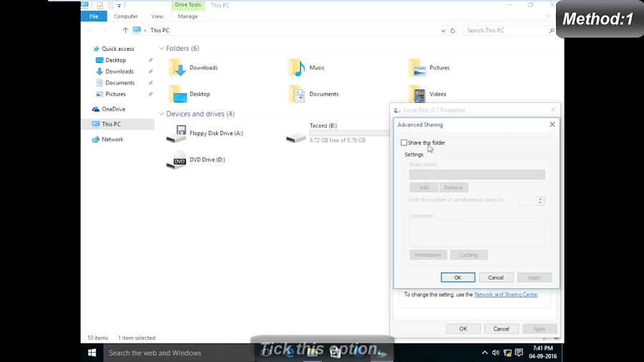Viewport: 644px width, 362px height.
Task: Click Cancel in Local Disk Properties window
Action: (x=501, y=329)
